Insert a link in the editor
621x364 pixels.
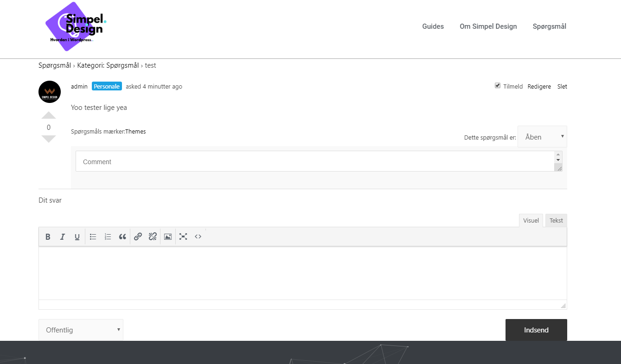click(x=138, y=236)
